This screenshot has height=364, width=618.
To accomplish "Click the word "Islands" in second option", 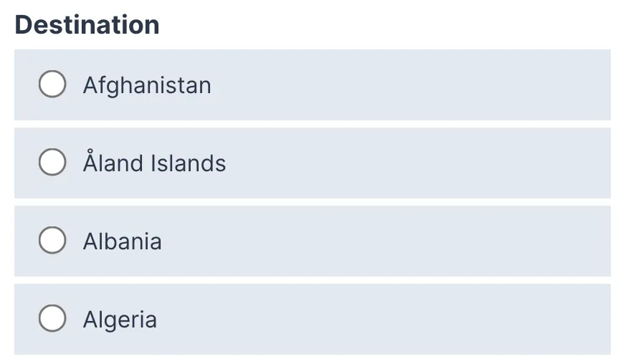I will [x=189, y=163].
